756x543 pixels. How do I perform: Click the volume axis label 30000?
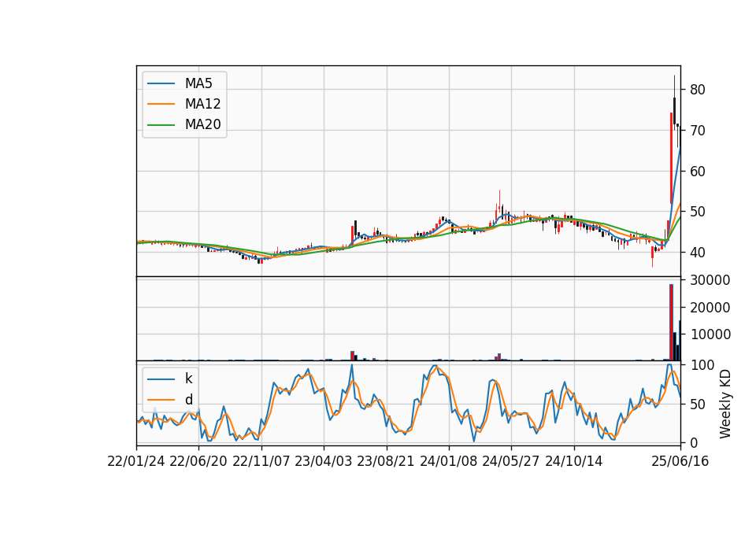[x=710, y=280]
